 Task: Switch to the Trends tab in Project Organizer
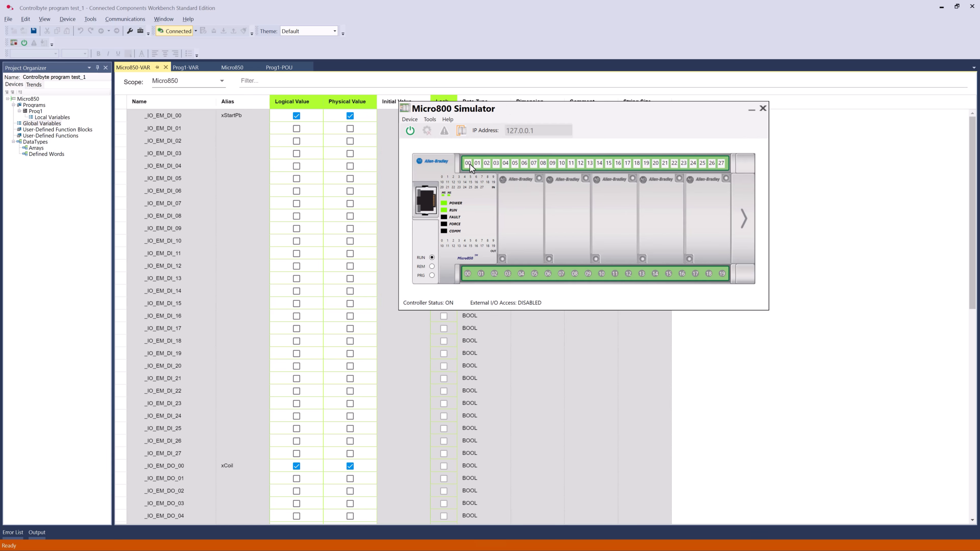(34, 85)
